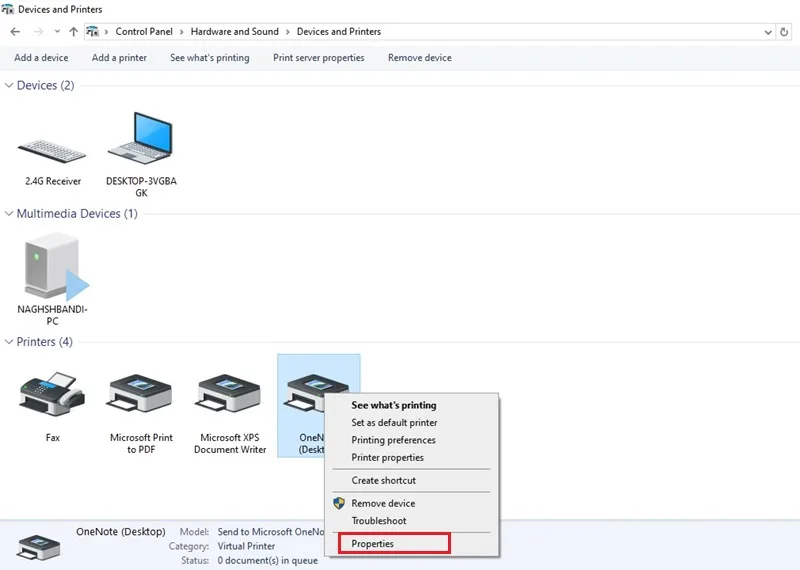Select the DESKTOP-3VGBAGK laptop icon
Image resolution: width=800 pixels, height=570 pixels.
point(141,138)
